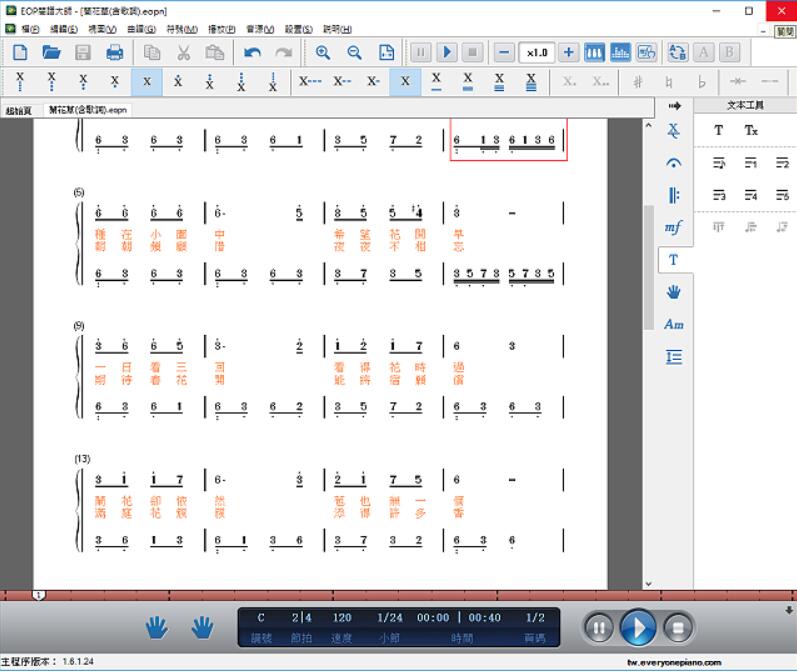Select the X-- dotted half duration
The width and height of the screenshot is (797, 672).
click(x=342, y=82)
